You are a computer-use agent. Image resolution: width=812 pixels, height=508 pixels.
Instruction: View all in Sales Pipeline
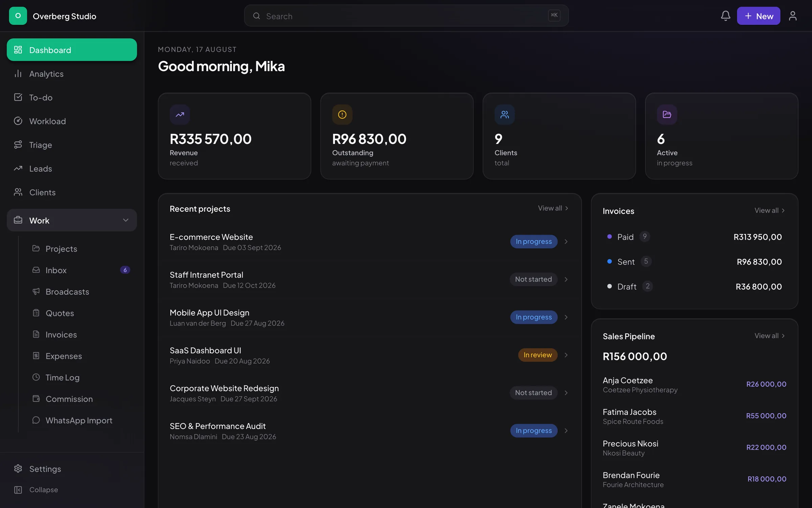(770, 336)
